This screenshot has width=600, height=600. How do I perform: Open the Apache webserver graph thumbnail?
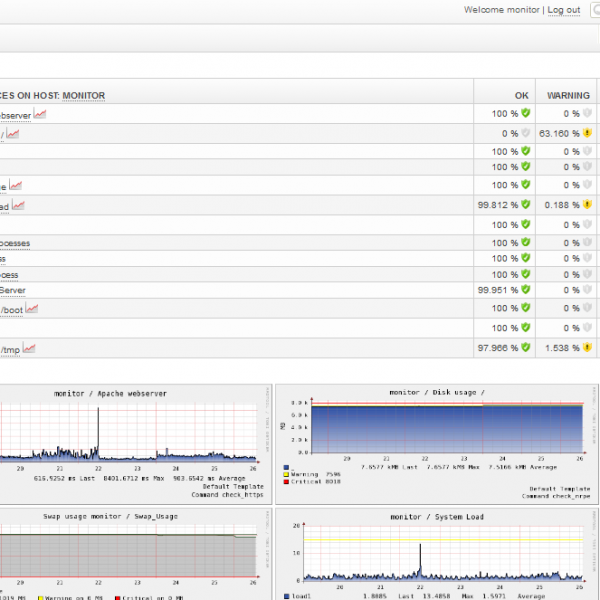point(130,440)
